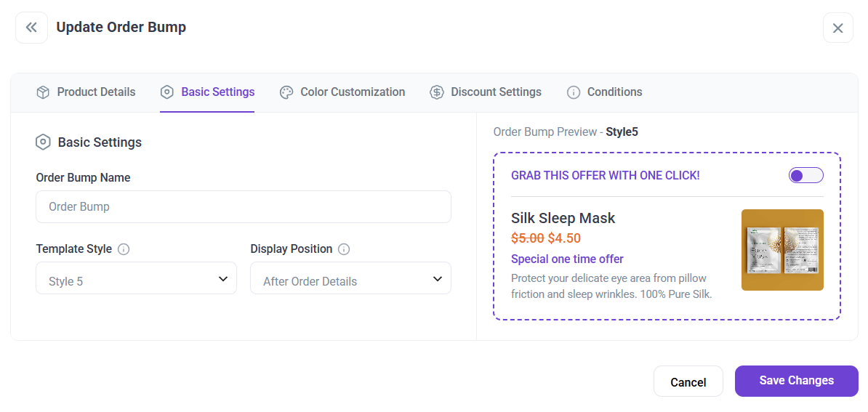The image size is (868, 412).
Task: Open the Product Details tab
Action: click(86, 92)
